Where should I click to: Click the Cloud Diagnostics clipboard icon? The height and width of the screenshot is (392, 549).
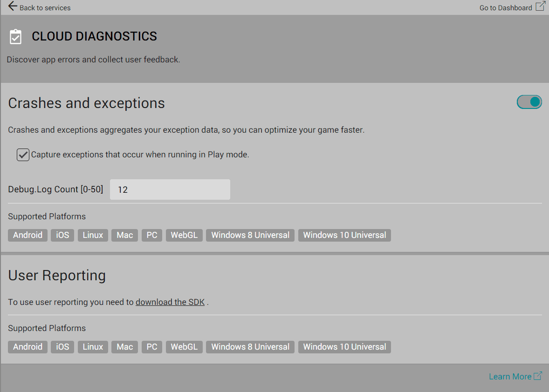click(15, 37)
